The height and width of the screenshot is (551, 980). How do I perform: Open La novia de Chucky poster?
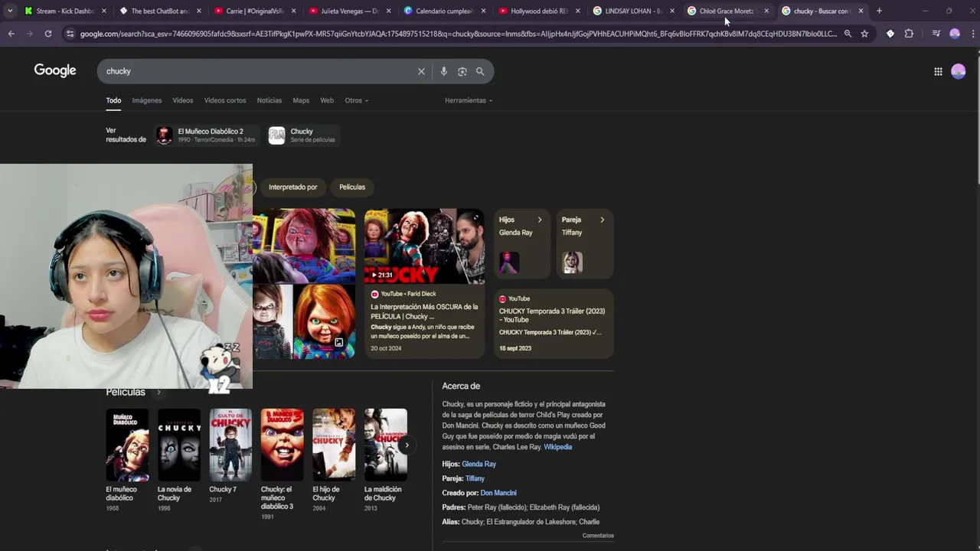click(179, 444)
